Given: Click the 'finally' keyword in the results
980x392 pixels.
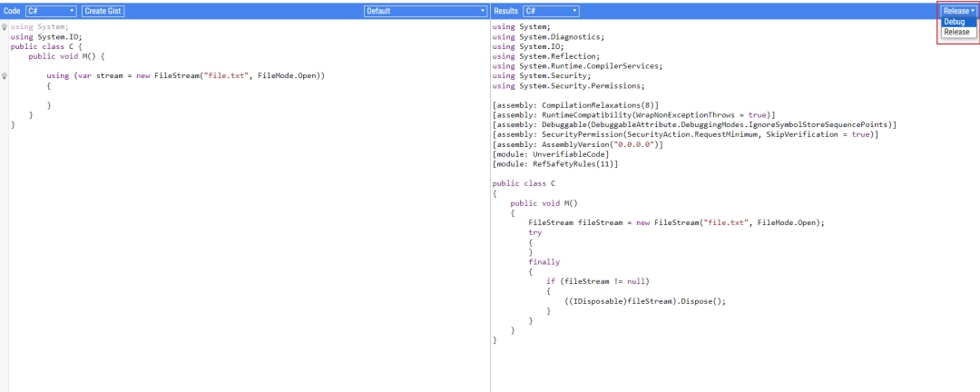Looking at the screenshot, I should pyautogui.click(x=544, y=261).
